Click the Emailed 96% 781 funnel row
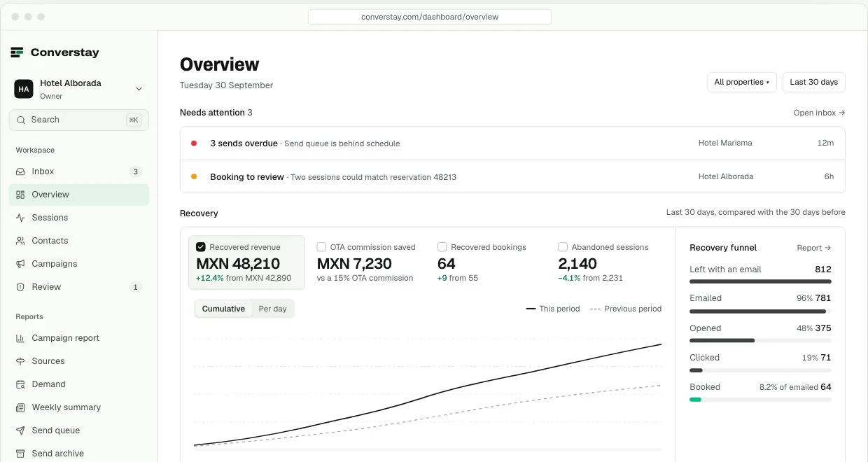Image resolution: width=868 pixels, height=462 pixels. (x=760, y=303)
